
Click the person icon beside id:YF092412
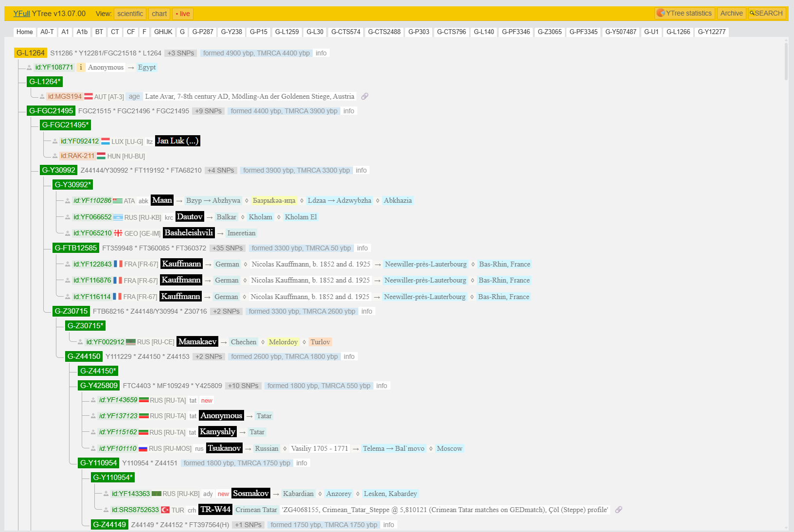(55, 142)
